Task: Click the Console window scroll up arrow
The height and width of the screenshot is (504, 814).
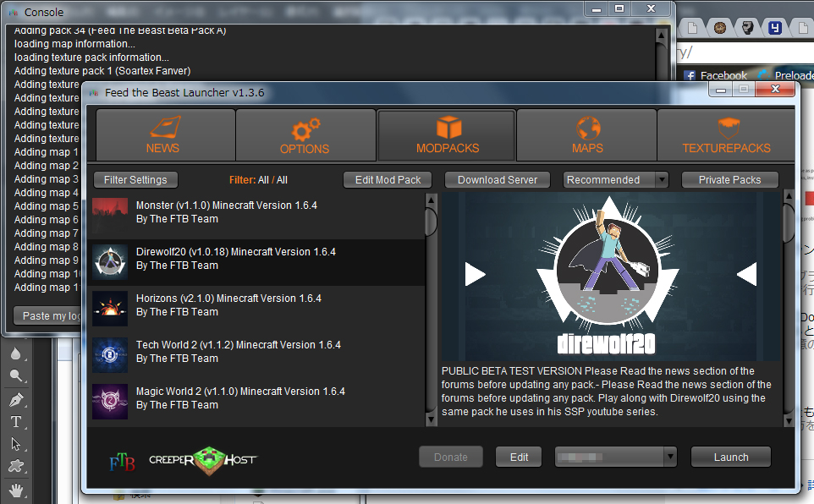Action: [661, 36]
